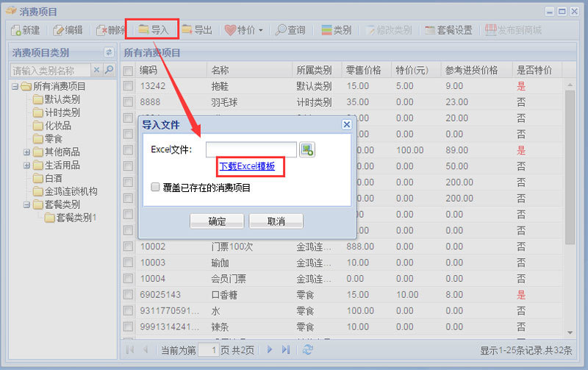Viewport: 588px width, 370px height.
Task: Clear the category name search box
Action: coord(96,70)
